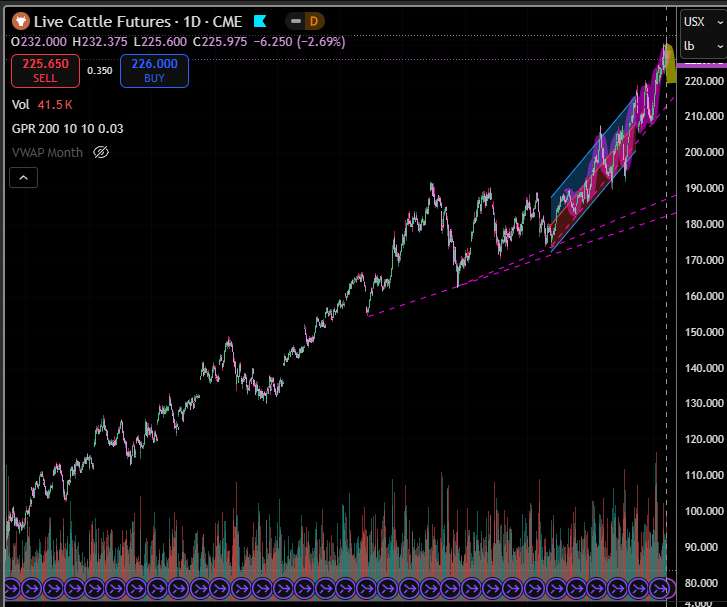Click the VWAP Month indicator label
The image size is (727, 607).
[47, 152]
